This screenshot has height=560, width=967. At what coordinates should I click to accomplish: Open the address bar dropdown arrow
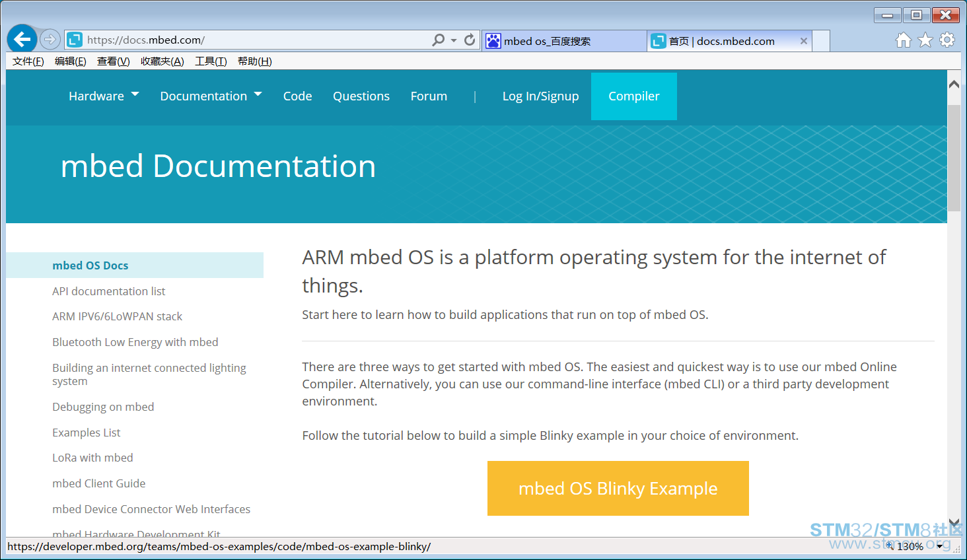tap(454, 40)
